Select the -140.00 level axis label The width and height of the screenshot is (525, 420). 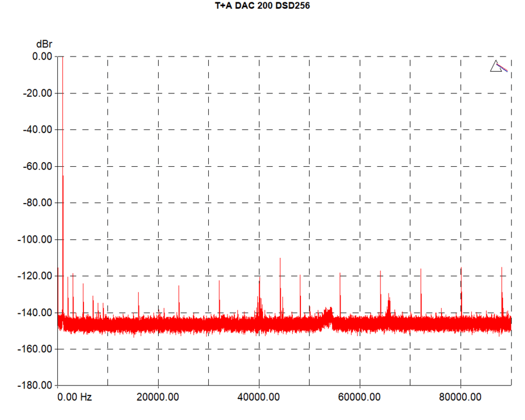(37, 313)
